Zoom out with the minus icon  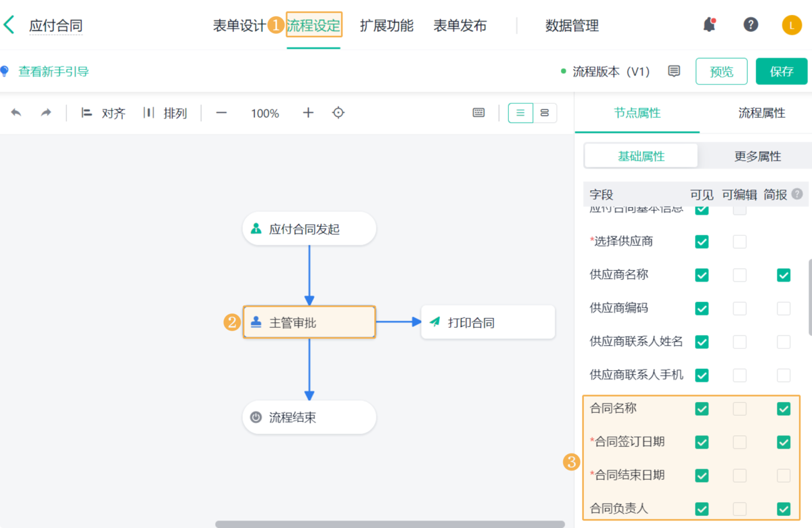221,113
